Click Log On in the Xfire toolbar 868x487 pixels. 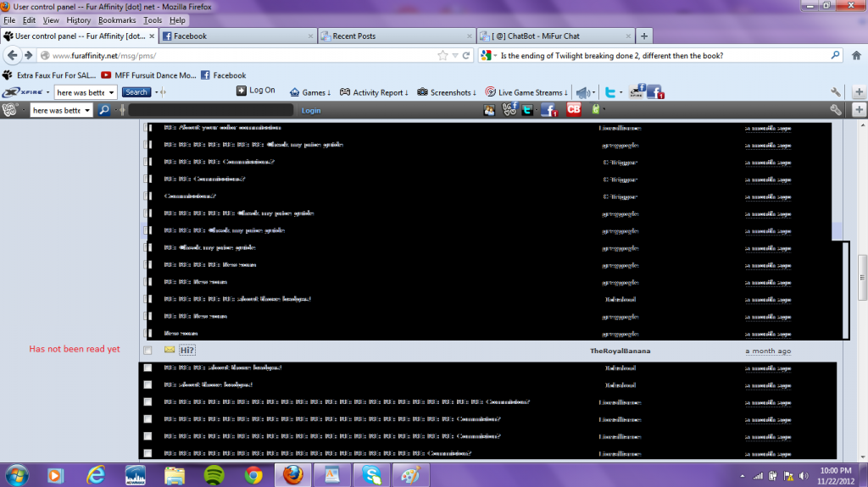click(256, 91)
